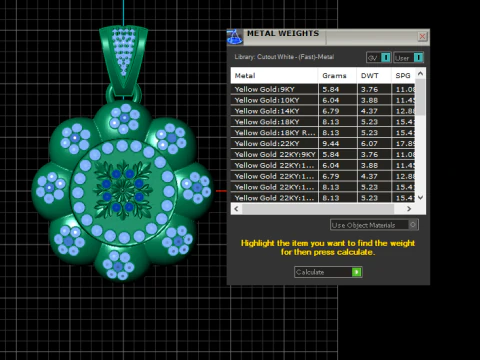
Task: Click the floral center of the pendant model
Action: coord(123,190)
